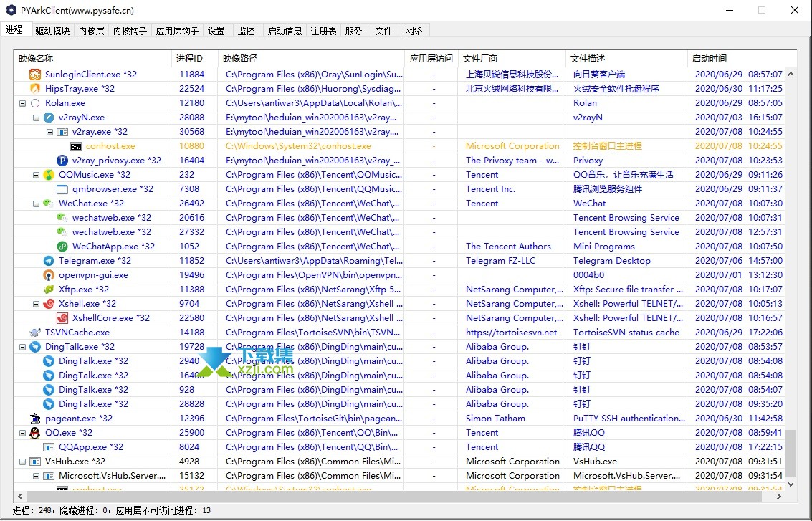812x521 pixels.
Task: Click the QQApp.exe icon
Action: coord(49,447)
